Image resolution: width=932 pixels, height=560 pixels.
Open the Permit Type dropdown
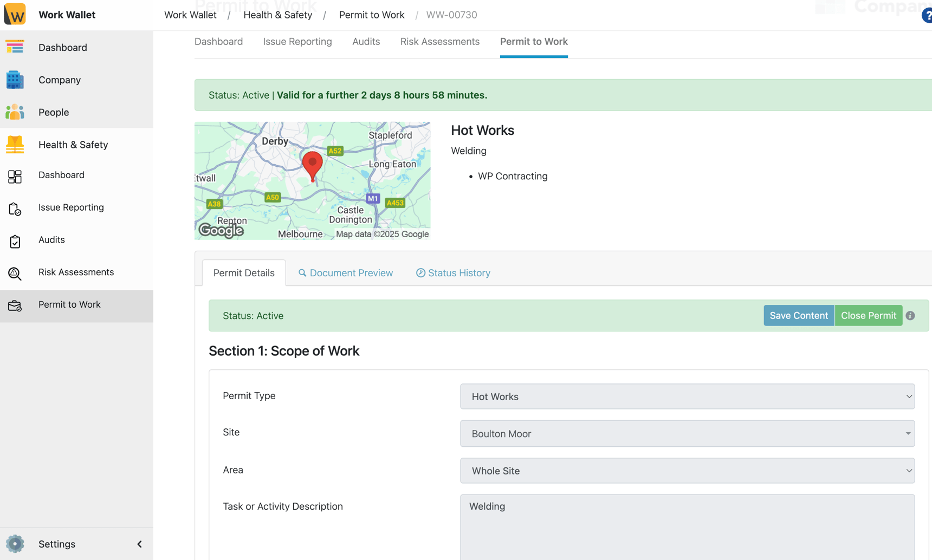click(687, 396)
